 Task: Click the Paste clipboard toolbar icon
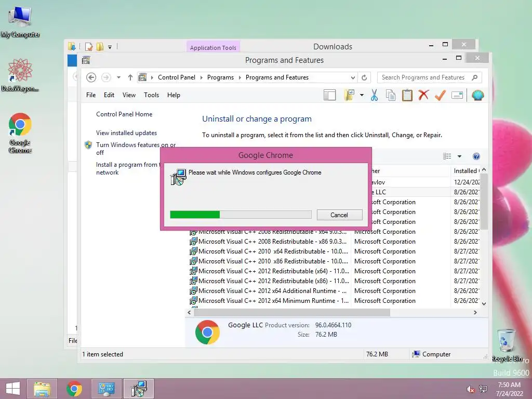click(x=407, y=96)
